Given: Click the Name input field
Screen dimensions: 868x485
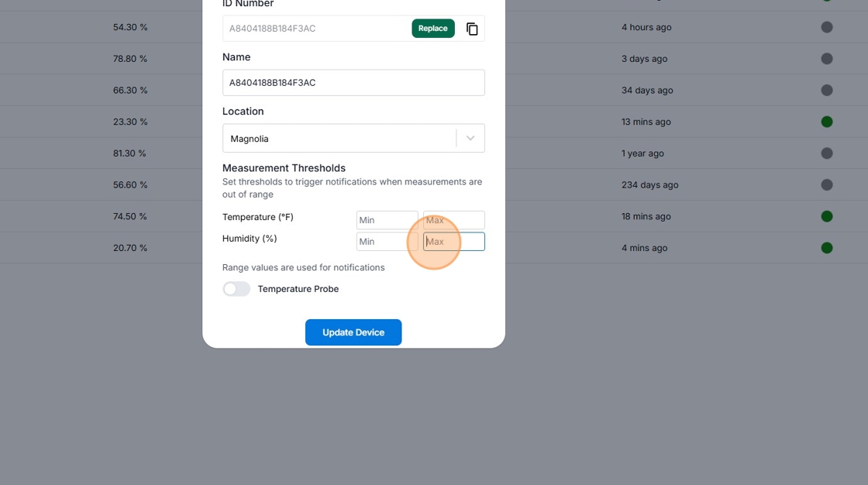Looking at the screenshot, I should 353,83.
